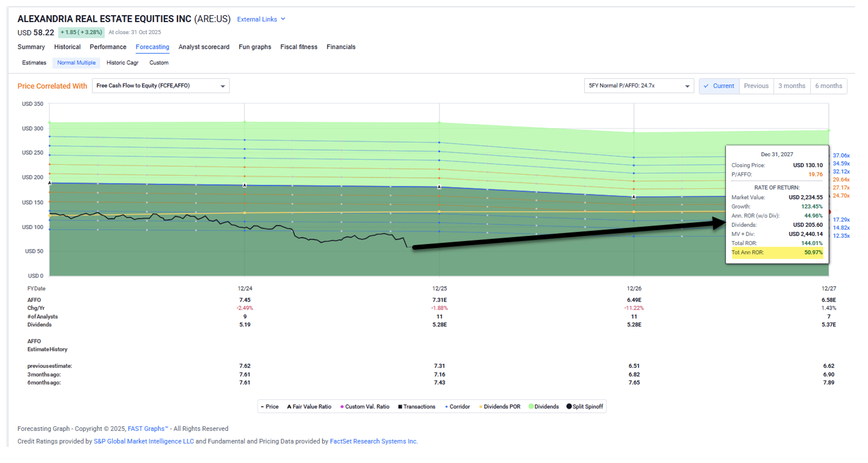
Task: Expand the Free Cash Flow to Equity dropdown
Action: tap(160, 86)
